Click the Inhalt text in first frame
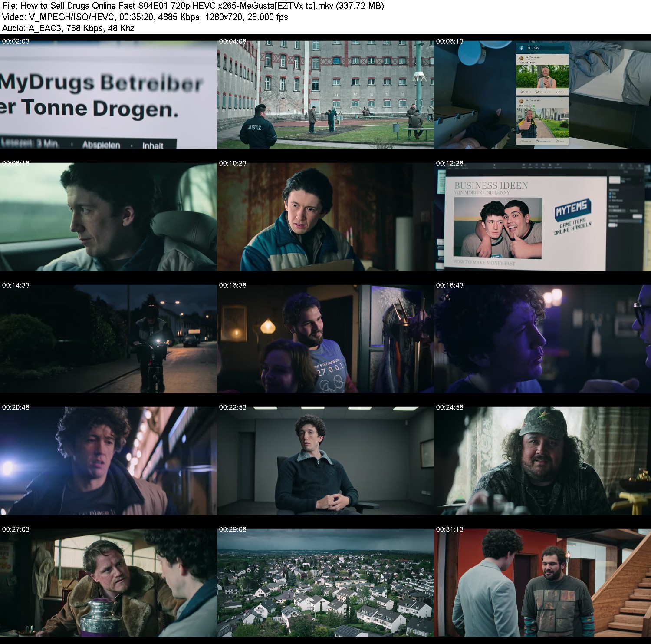Viewport: 651px width, 644px height. point(153,145)
